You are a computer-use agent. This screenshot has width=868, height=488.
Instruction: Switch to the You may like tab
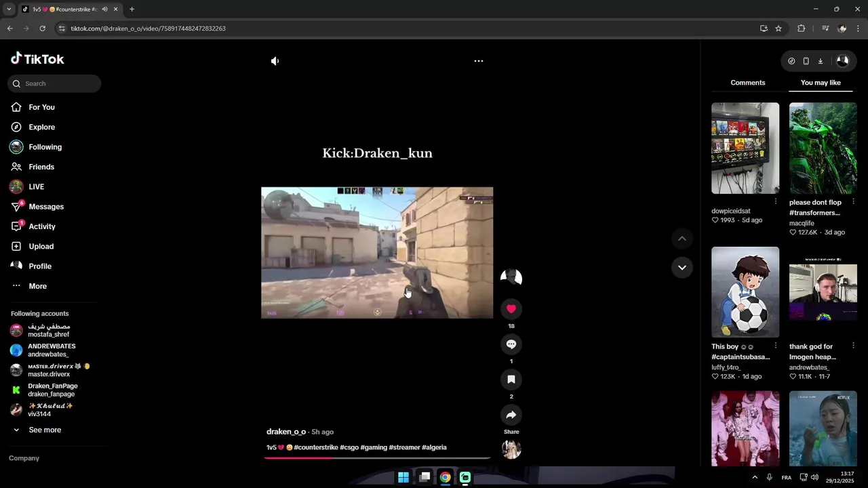coord(821,83)
